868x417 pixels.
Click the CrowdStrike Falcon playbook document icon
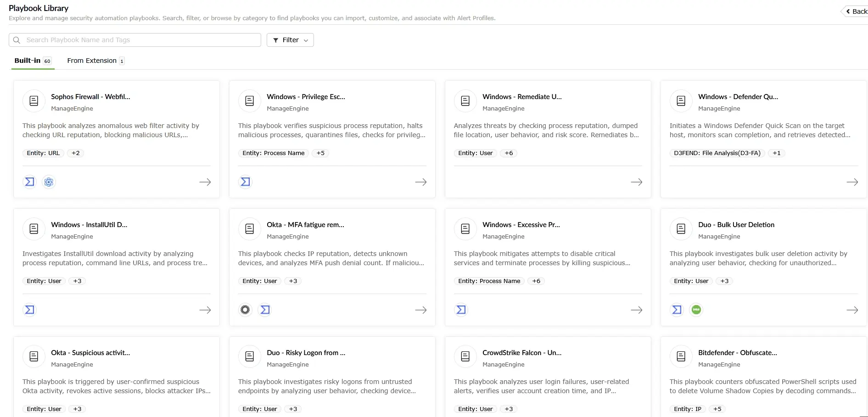pyautogui.click(x=465, y=357)
